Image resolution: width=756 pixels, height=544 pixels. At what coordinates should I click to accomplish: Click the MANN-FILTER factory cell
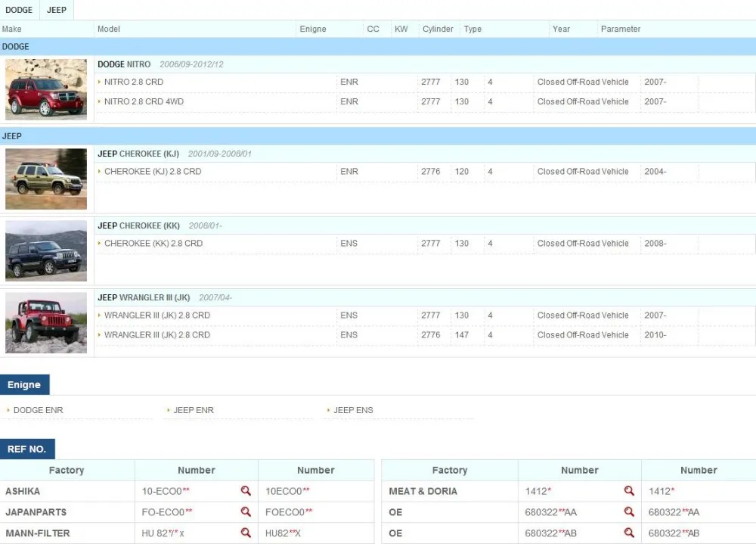coord(67,533)
